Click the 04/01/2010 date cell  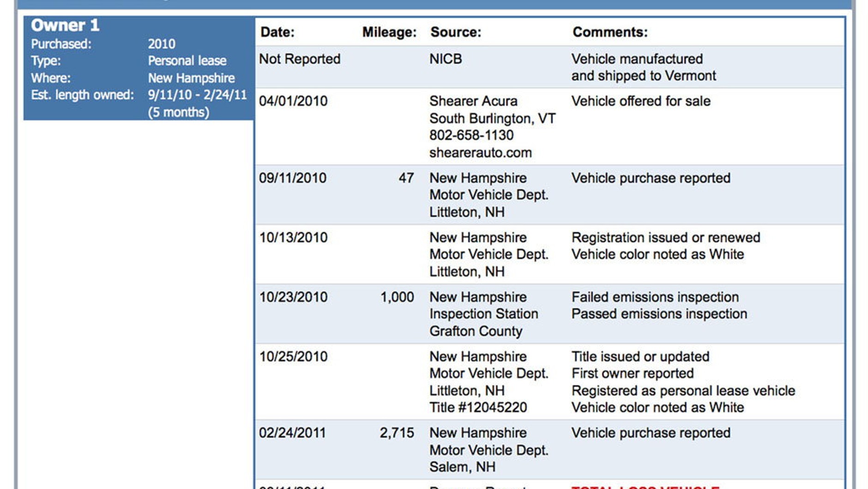coord(293,101)
